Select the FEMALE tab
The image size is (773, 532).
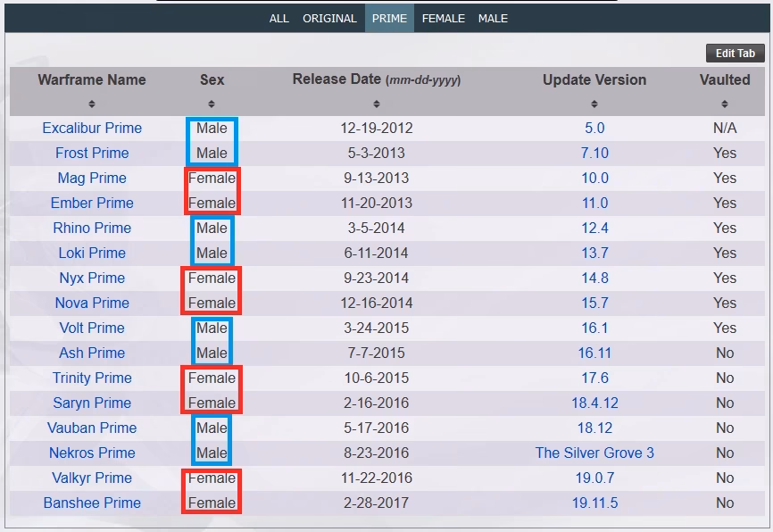pyautogui.click(x=444, y=19)
